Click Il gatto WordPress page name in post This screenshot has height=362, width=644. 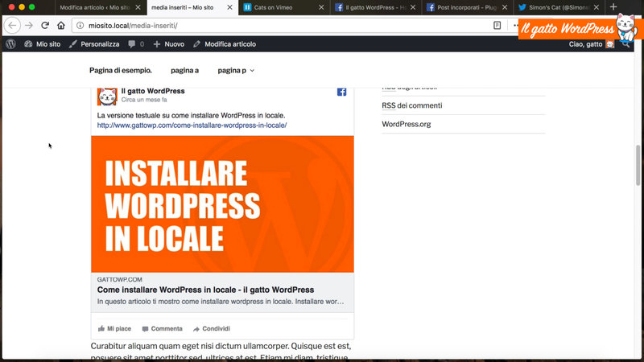153,91
